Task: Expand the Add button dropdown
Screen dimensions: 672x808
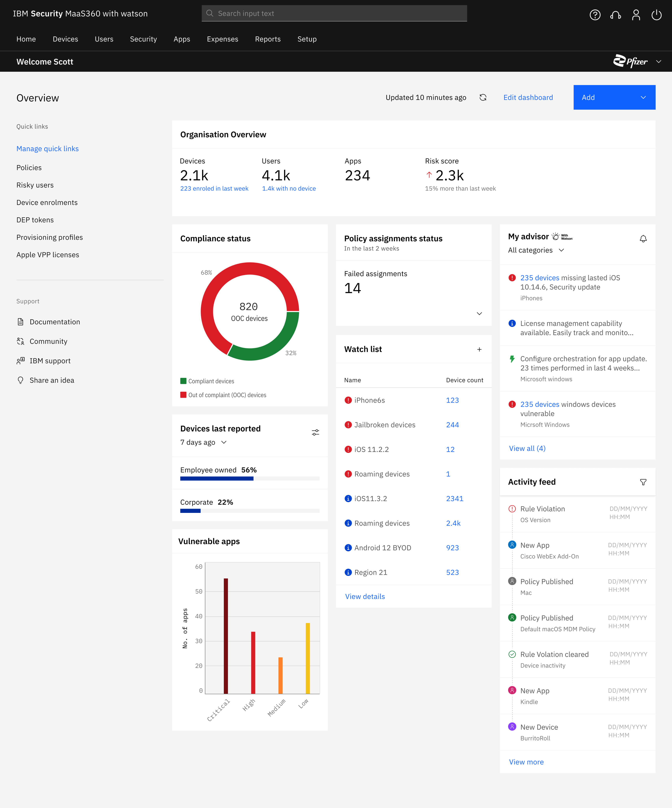Action: pyautogui.click(x=643, y=97)
